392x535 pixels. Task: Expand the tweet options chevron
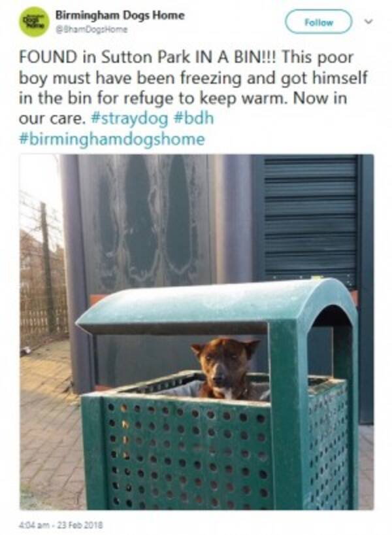[x=368, y=22]
